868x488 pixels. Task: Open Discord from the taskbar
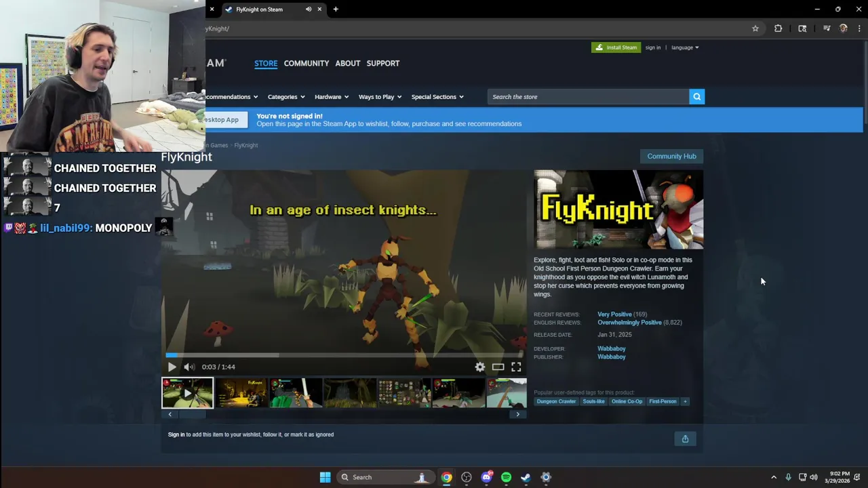coord(486,477)
